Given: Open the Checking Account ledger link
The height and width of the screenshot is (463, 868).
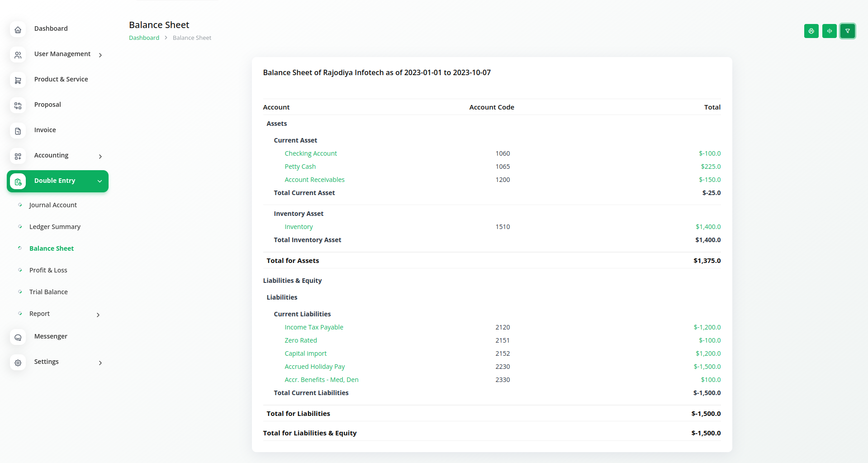Looking at the screenshot, I should tap(311, 153).
